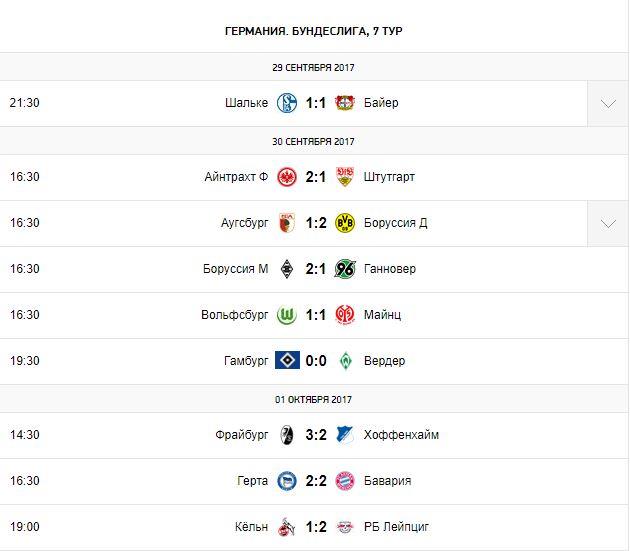Click the Германия. Бундеслига, 7 тур header
The width and height of the screenshot is (630, 551).
coord(315,31)
